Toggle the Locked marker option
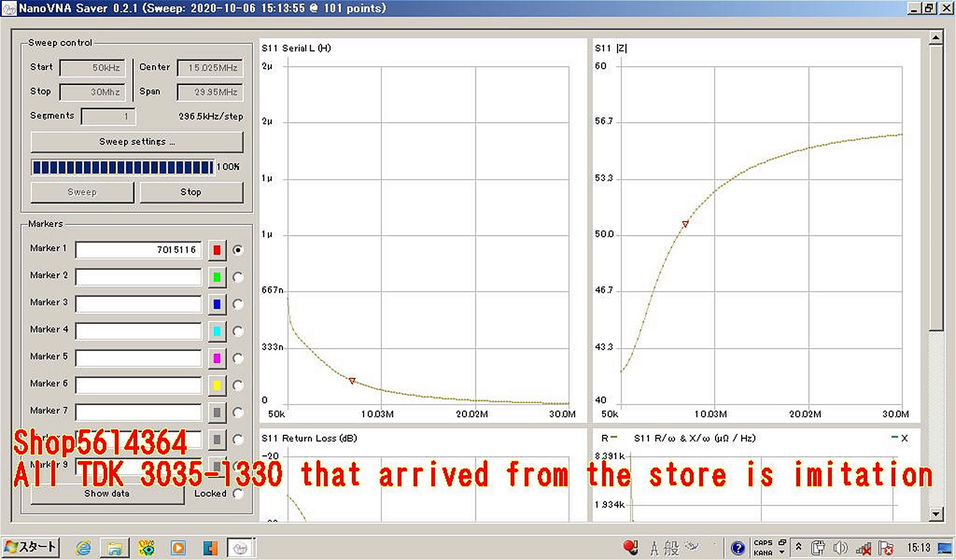Image resolution: width=956 pixels, height=560 pixels. 238,494
